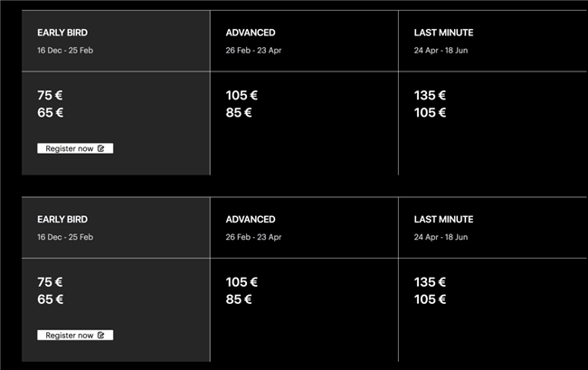588x370 pixels.
Task: Click the 24 Apr - 18 Jun dates in the second table
Action: (x=441, y=237)
